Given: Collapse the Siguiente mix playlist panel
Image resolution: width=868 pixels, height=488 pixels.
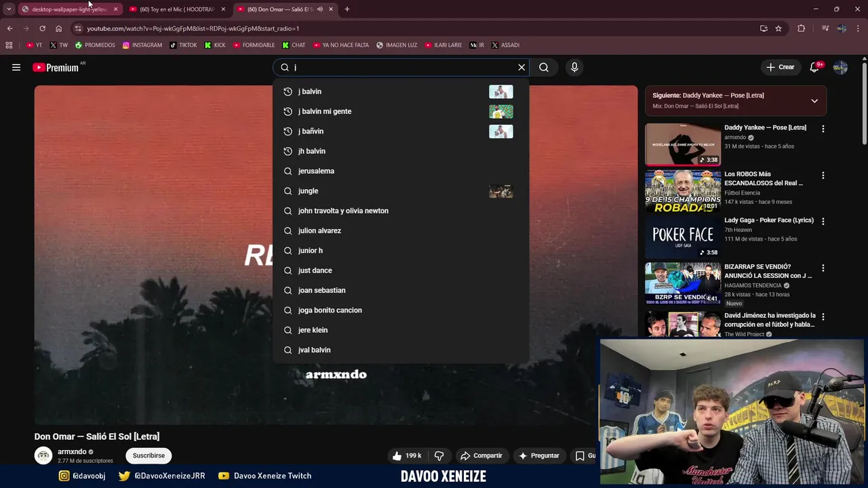Looking at the screenshot, I should pyautogui.click(x=814, y=101).
